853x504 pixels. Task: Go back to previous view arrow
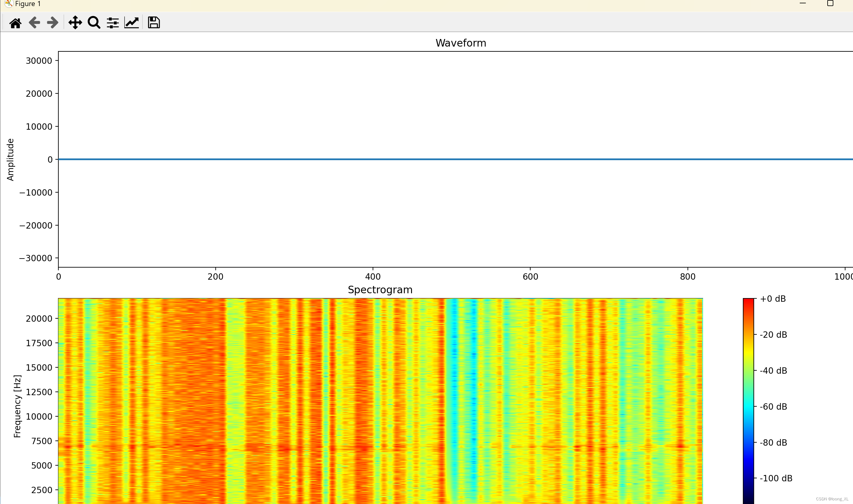(34, 23)
